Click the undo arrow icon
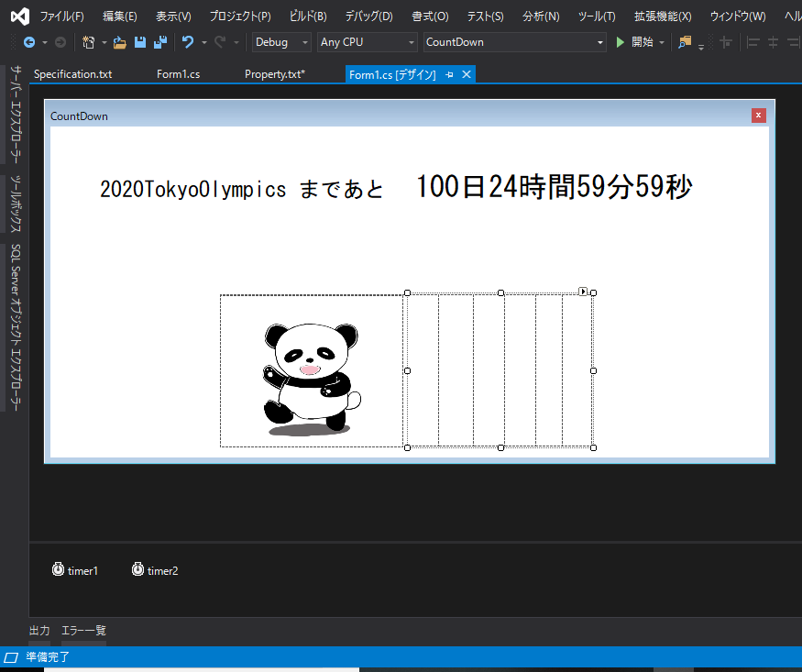 pos(188,42)
